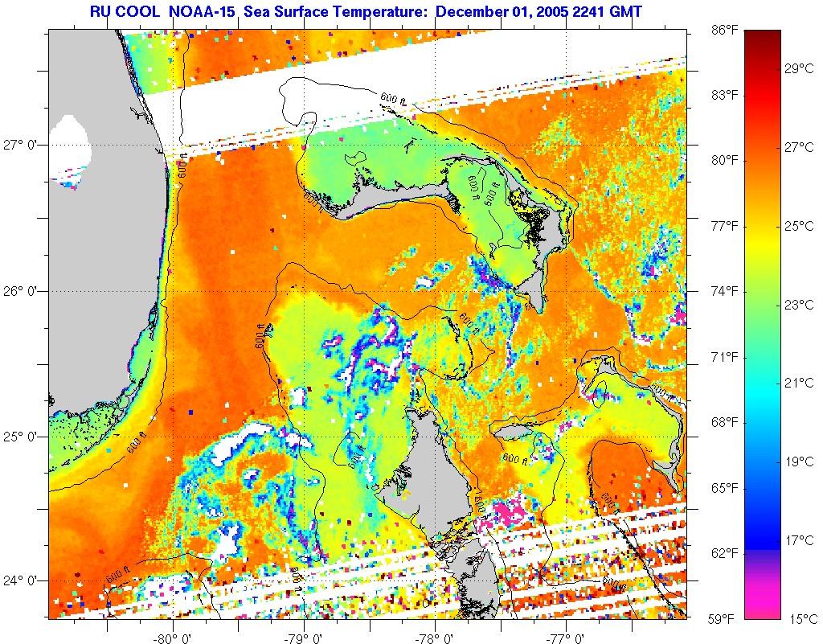Click the 26° 0' latitude label
This screenshot has height=644, width=823.
[19, 291]
